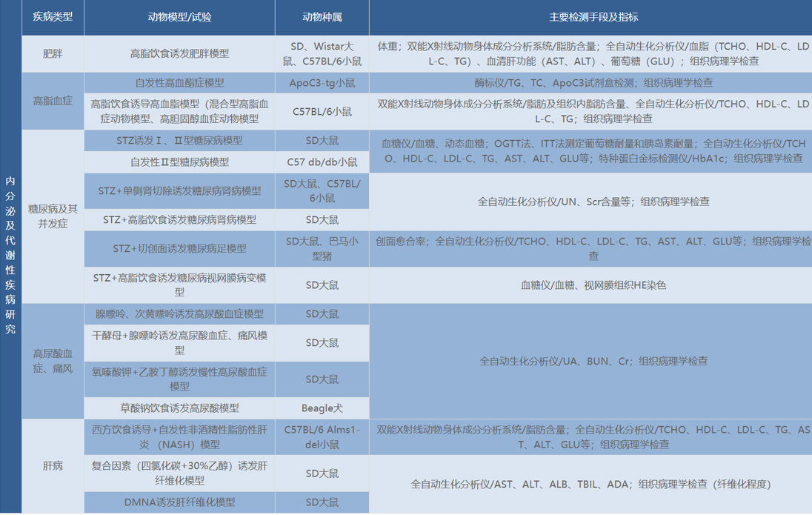
Task: Click the ApoC3-tg小鼠 species cell
Action: click(x=322, y=83)
